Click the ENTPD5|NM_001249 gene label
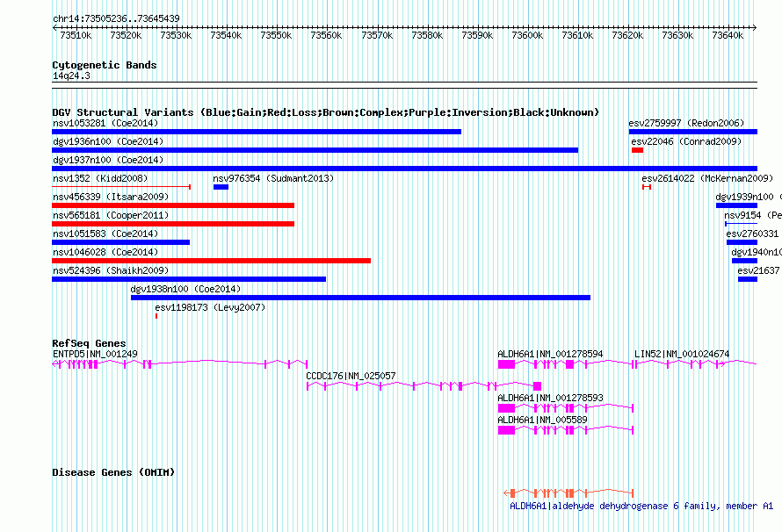Screen dimensions: 782x532 click(95, 354)
